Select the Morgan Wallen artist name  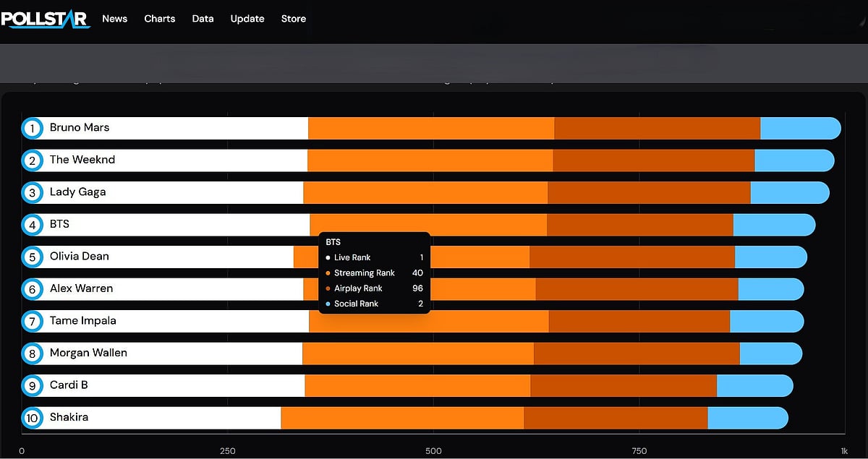(x=88, y=353)
